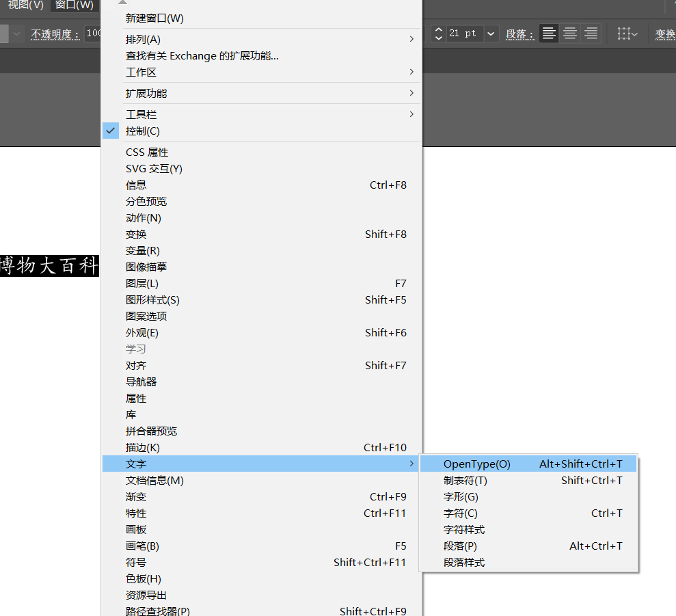The height and width of the screenshot is (616, 676).
Task: Expand the 排列(A) submenu
Action: pyautogui.click(x=261, y=39)
